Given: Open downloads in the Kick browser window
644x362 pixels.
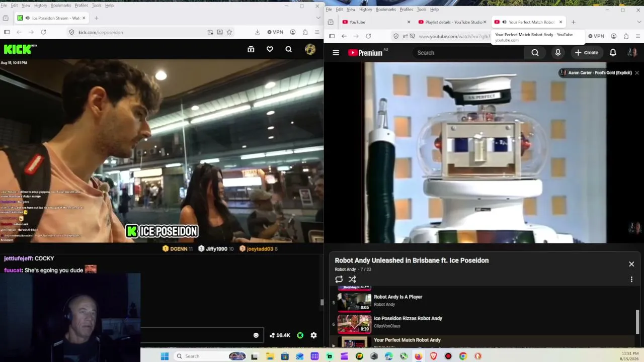Looking at the screenshot, I should point(257,32).
